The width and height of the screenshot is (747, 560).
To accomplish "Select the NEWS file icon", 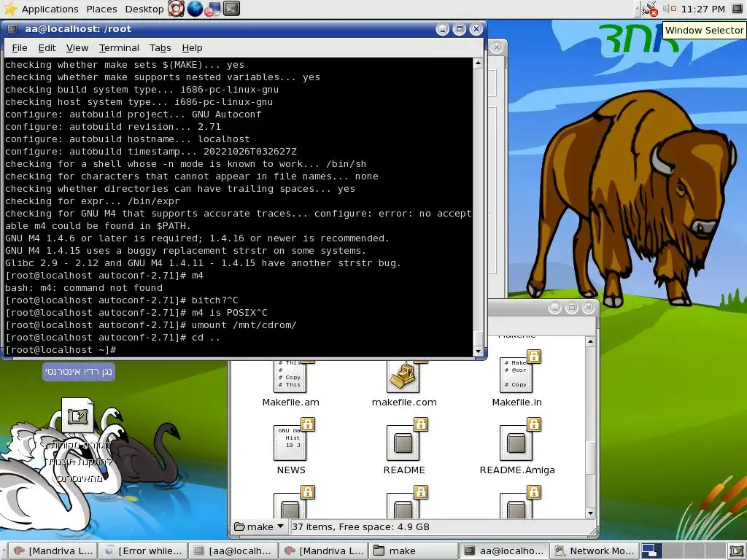I will coord(290,443).
